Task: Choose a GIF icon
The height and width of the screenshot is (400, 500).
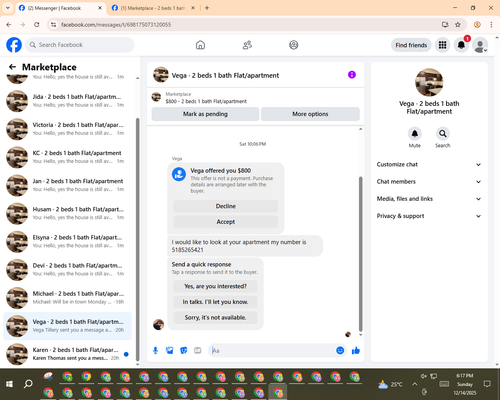Action: (x=198, y=350)
